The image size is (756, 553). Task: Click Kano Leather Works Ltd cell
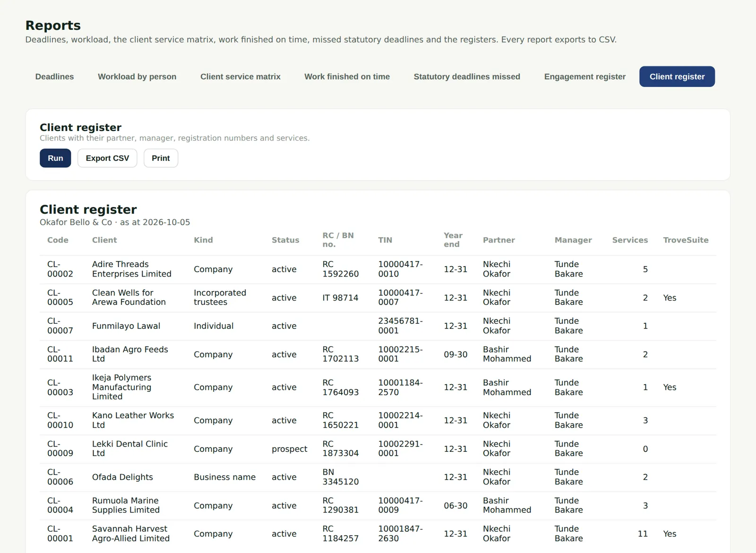point(133,420)
